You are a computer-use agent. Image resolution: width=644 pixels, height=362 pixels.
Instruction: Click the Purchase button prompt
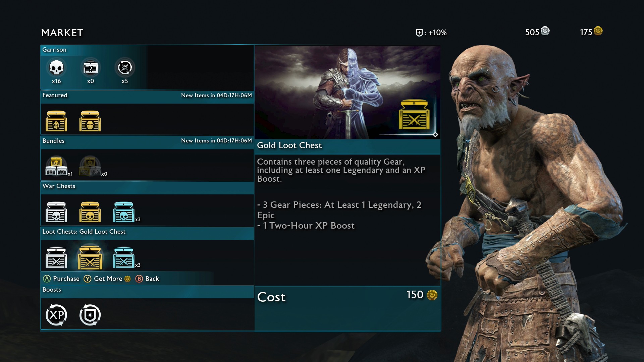click(x=61, y=279)
